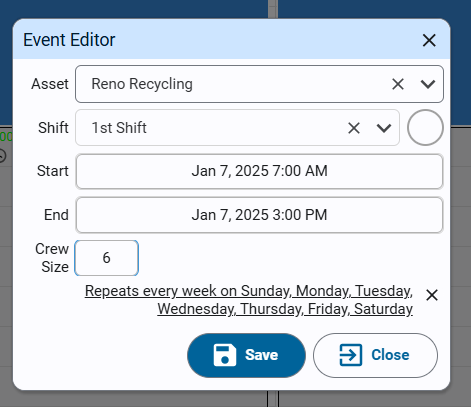This screenshot has width=471, height=407.
Task: Click the floppy disk icon on Save
Action: [225, 355]
